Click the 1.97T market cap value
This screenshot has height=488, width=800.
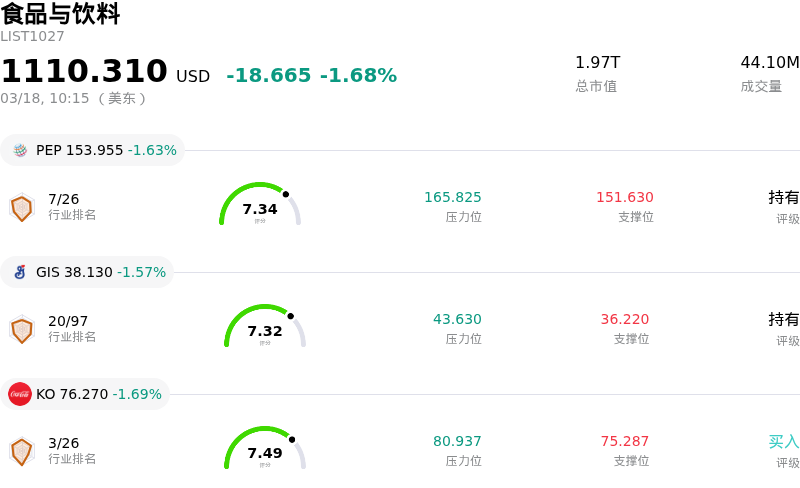pyautogui.click(x=598, y=63)
